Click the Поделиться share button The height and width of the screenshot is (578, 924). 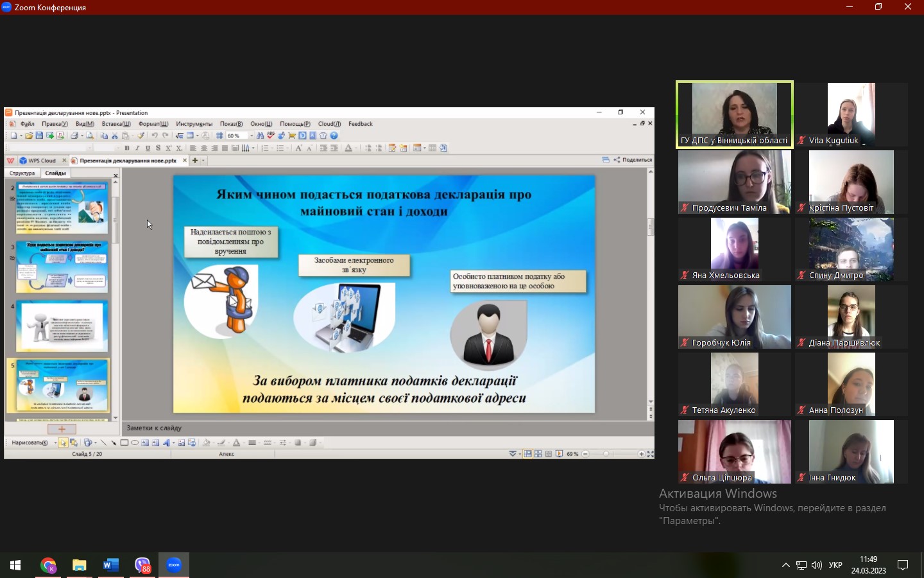(x=633, y=160)
